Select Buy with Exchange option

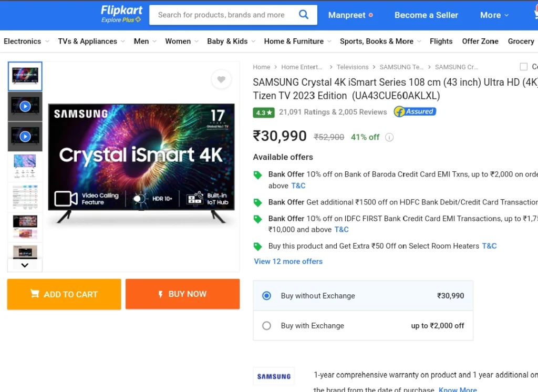(x=363, y=325)
